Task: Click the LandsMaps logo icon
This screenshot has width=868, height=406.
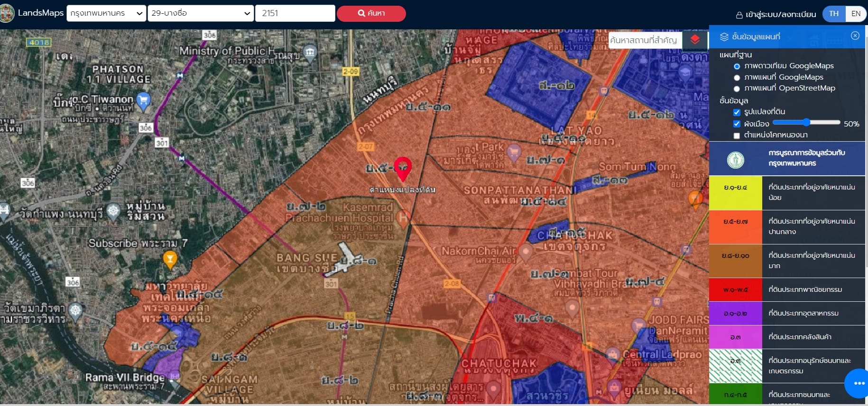Action: (x=7, y=13)
